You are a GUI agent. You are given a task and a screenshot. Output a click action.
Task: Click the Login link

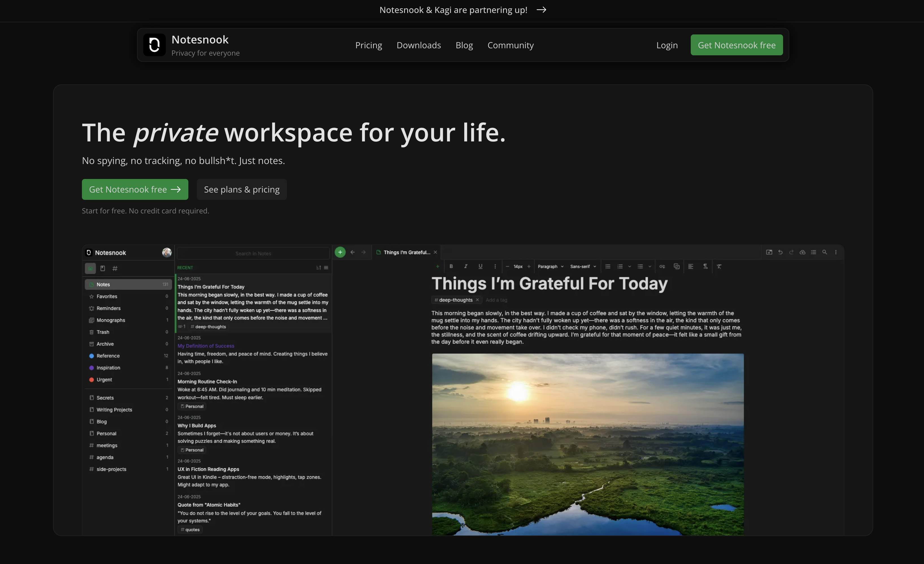[x=667, y=45]
